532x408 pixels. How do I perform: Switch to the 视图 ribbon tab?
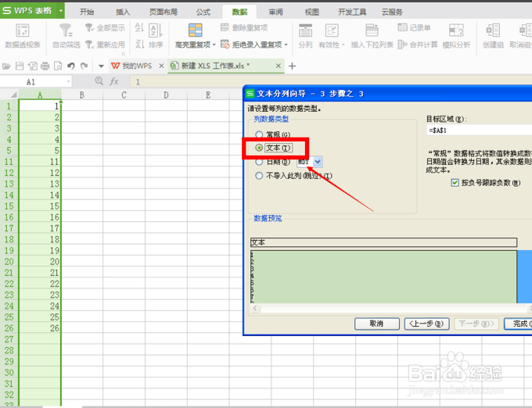pos(311,13)
